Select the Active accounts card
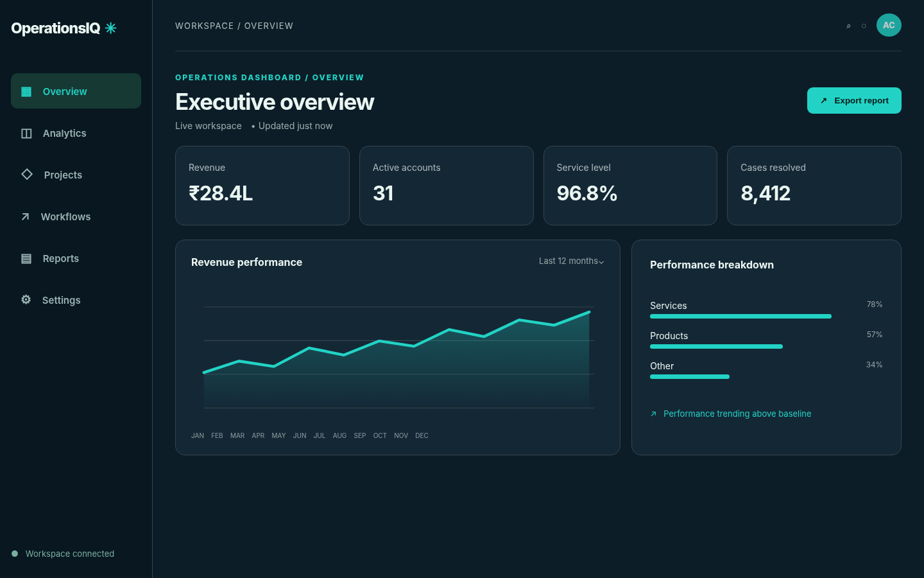This screenshot has width=924, height=578. click(447, 186)
